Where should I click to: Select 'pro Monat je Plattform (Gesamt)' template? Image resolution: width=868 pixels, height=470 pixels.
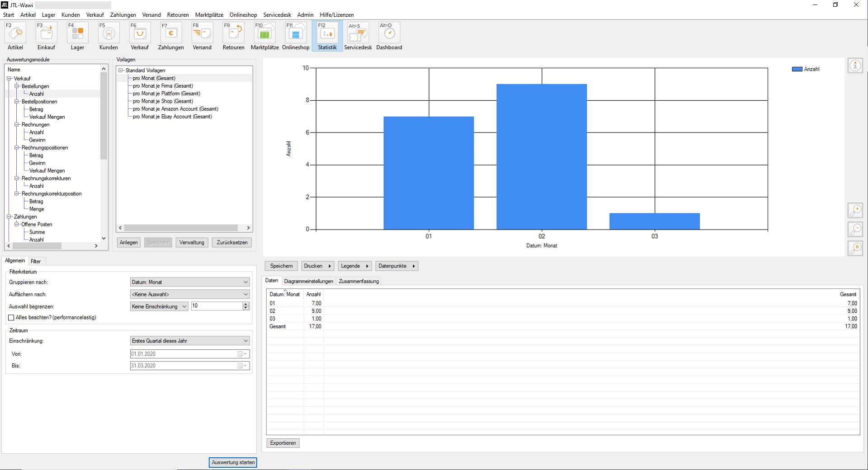[x=166, y=94]
